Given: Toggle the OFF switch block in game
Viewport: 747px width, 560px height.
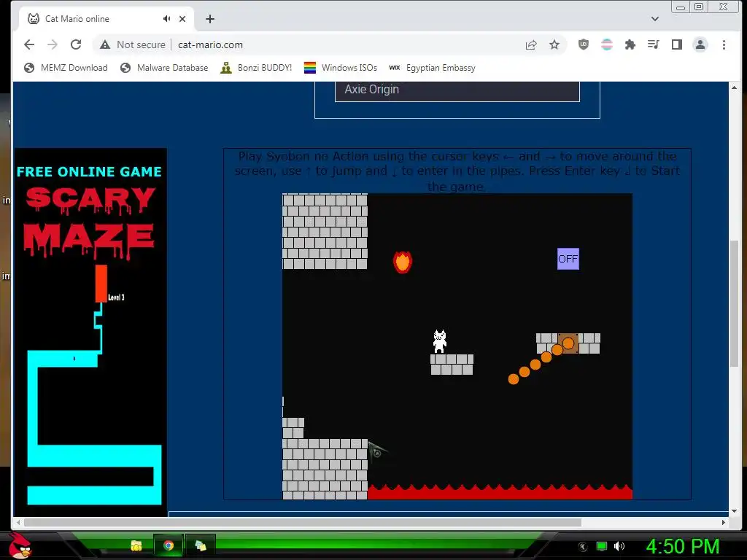Looking at the screenshot, I should pyautogui.click(x=568, y=259).
